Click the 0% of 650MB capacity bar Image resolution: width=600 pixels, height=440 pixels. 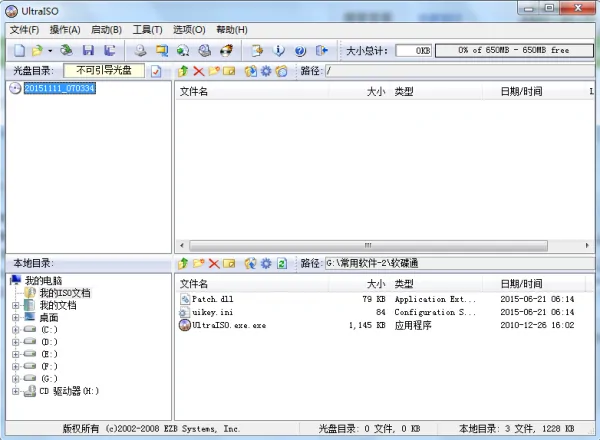tap(514, 51)
